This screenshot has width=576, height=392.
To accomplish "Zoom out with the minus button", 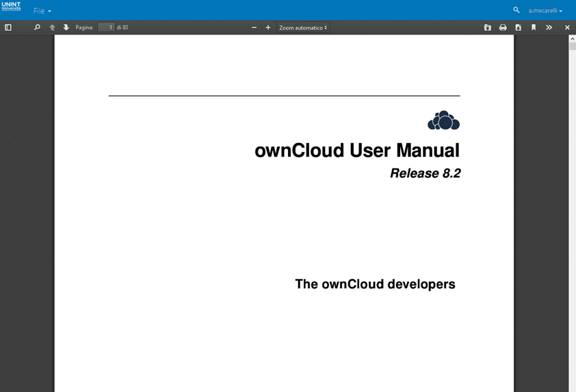I will pyautogui.click(x=254, y=27).
